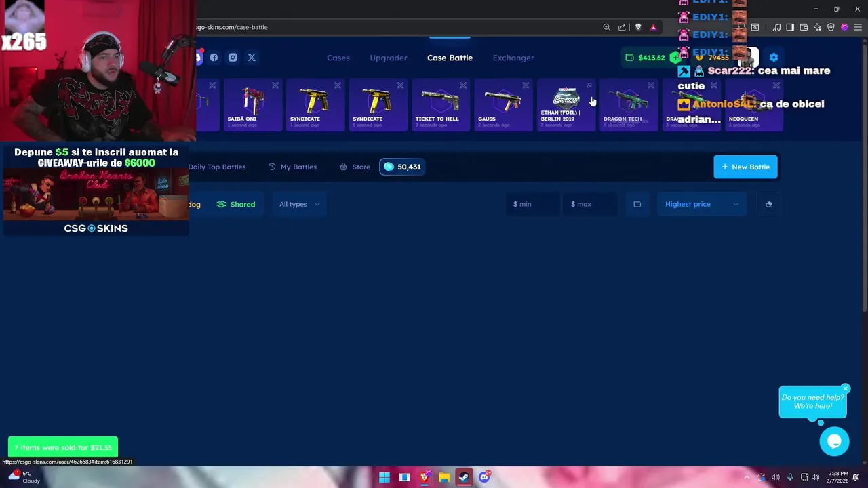Open Steam from the taskbar
Screen dimensions: 868x488
(x=464, y=477)
